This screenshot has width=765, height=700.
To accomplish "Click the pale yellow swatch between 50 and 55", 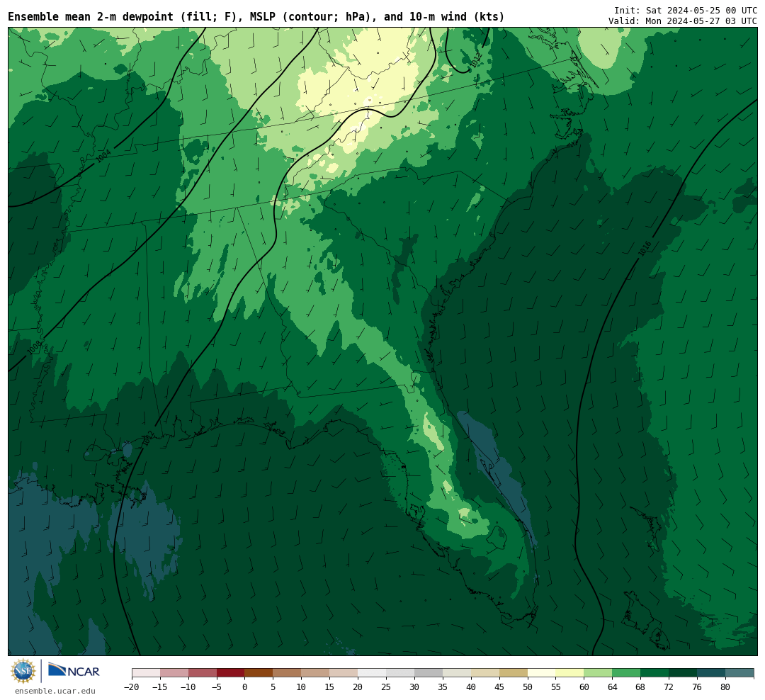I will [x=542, y=673].
